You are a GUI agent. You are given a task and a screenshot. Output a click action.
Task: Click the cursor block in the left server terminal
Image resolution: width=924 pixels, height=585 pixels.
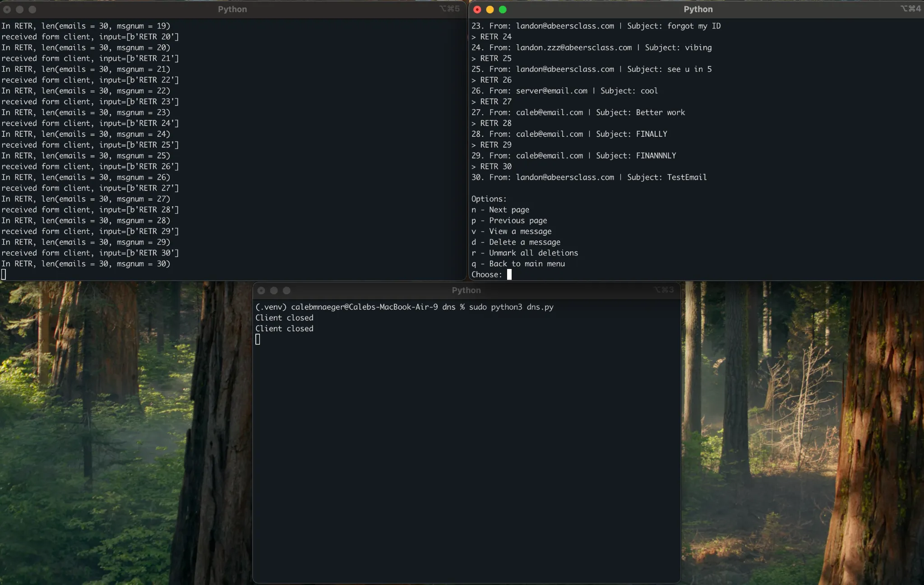(x=4, y=274)
